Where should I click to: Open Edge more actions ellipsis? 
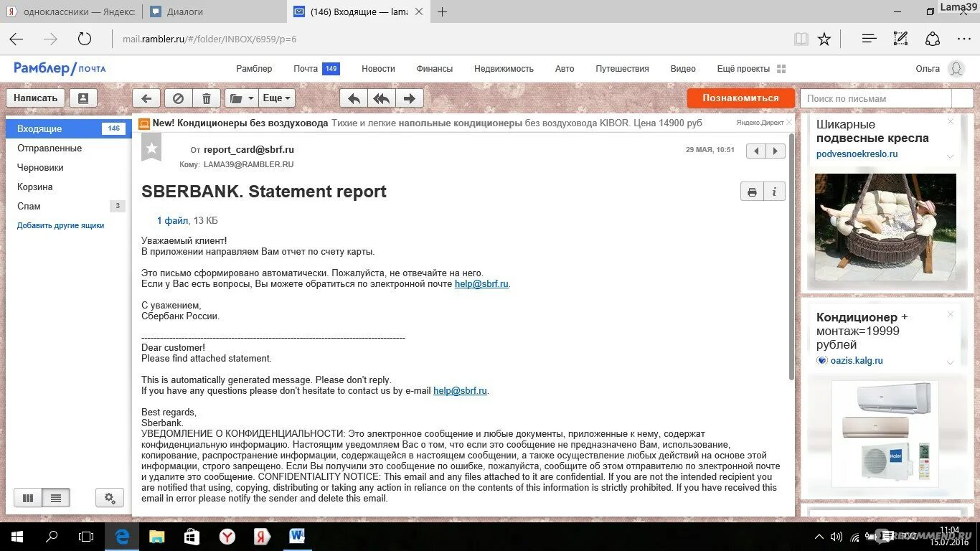(964, 39)
